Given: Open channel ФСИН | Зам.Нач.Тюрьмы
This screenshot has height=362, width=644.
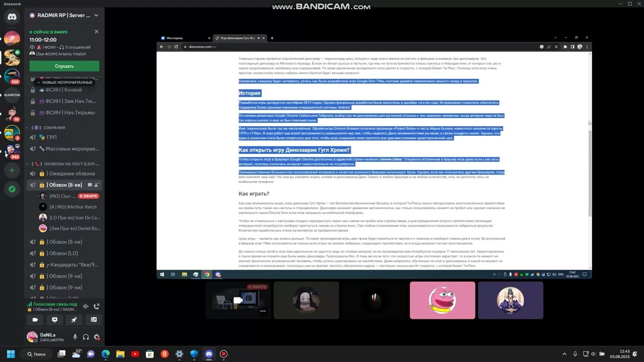Looking at the screenshot, I should point(64,101).
